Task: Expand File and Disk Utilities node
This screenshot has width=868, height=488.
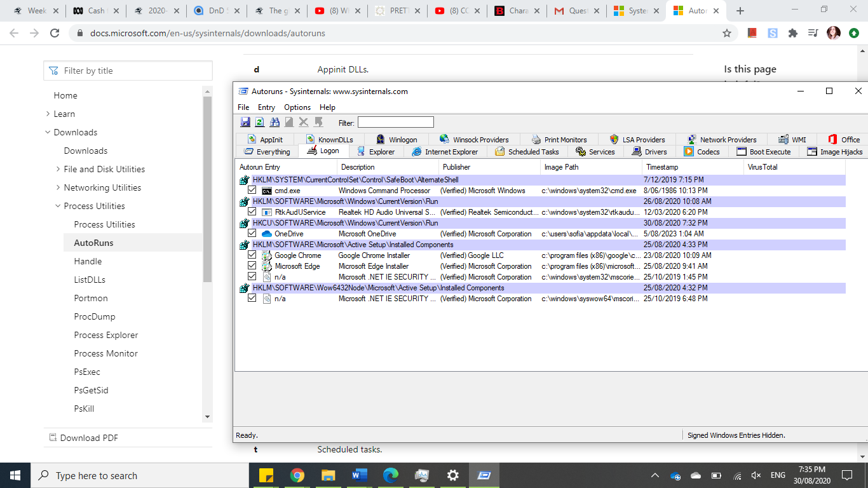Action: [58, 169]
